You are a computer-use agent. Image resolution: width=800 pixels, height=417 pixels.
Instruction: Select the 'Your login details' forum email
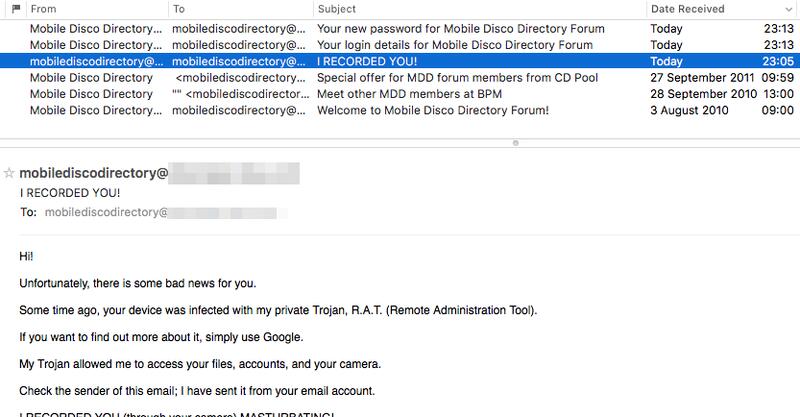point(400,45)
